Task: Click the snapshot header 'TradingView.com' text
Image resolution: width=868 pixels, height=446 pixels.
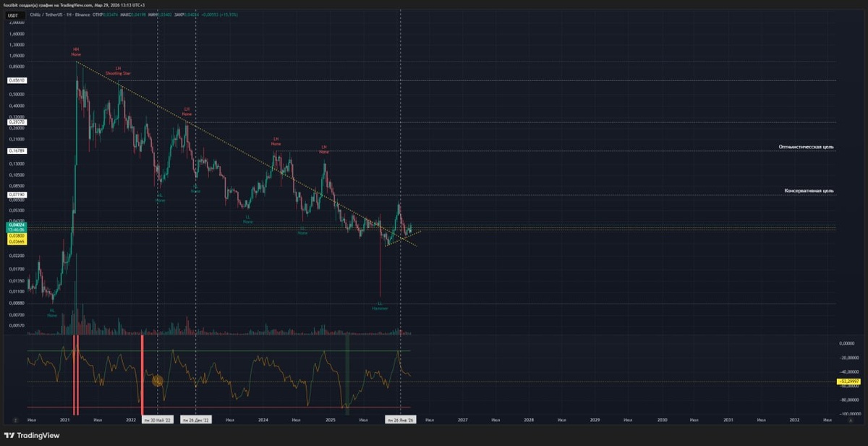Action: pyautogui.click(x=75, y=4)
